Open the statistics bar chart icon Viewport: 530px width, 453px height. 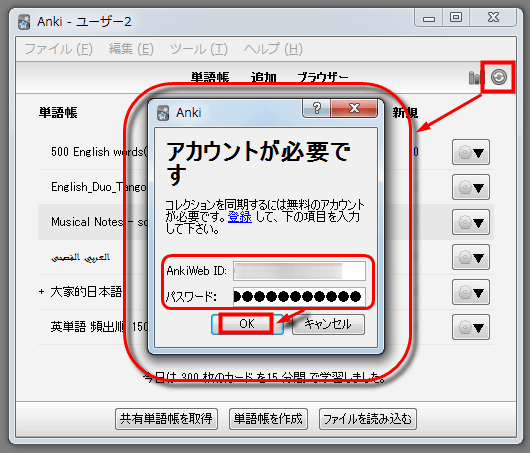474,78
